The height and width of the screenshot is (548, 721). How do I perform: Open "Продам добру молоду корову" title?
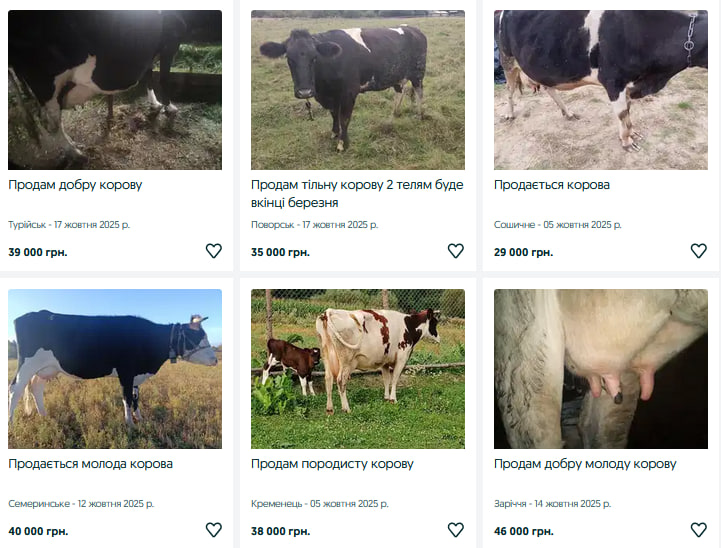(x=585, y=464)
